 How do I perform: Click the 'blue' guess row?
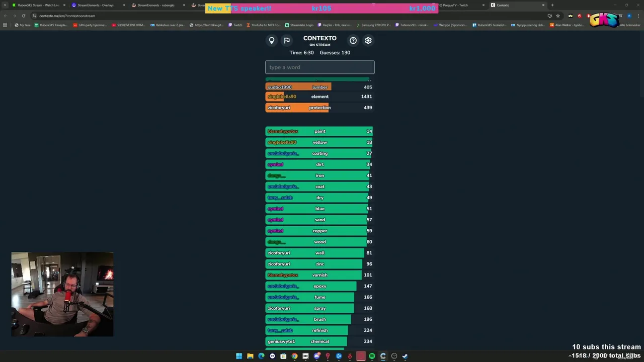point(320,209)
